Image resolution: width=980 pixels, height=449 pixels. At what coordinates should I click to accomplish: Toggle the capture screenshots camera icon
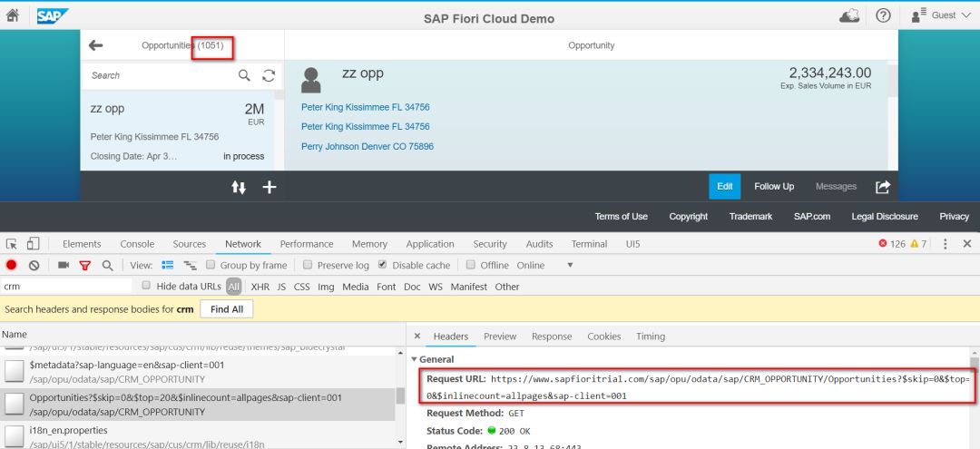point(64,266)
